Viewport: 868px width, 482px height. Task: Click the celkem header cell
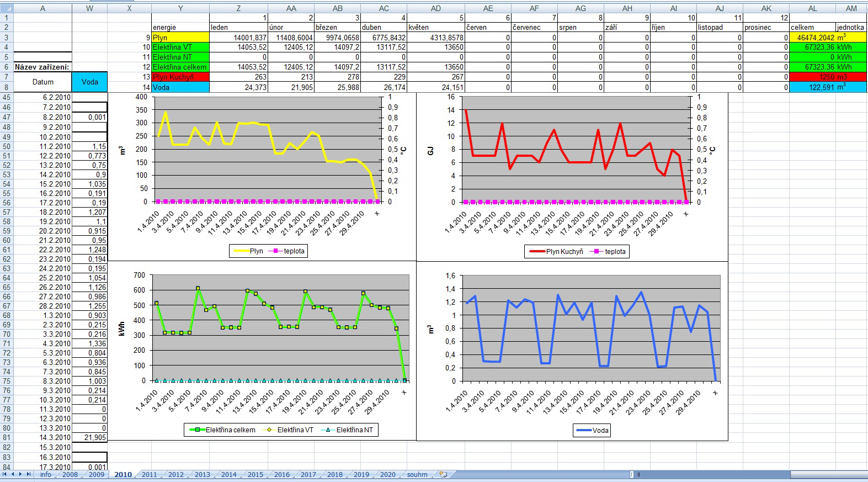(812, 27)
